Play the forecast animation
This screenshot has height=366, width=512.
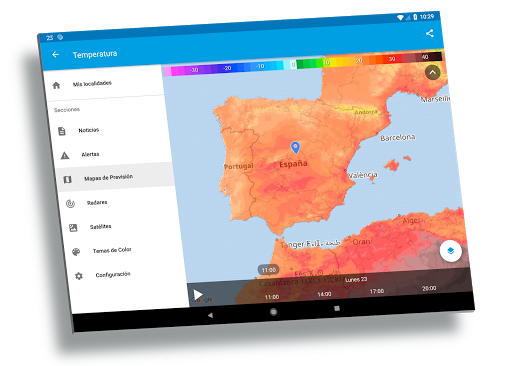click(x=198, y=295)
